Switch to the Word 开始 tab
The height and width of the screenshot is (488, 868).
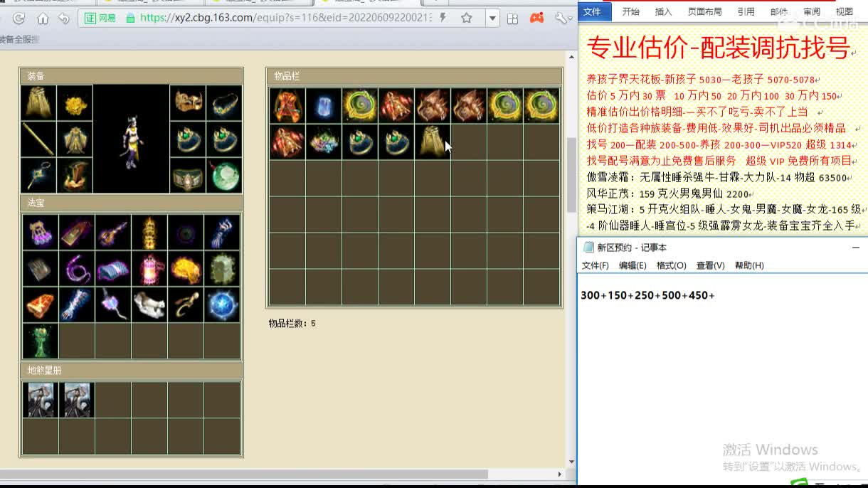click(x=631, y=11)
